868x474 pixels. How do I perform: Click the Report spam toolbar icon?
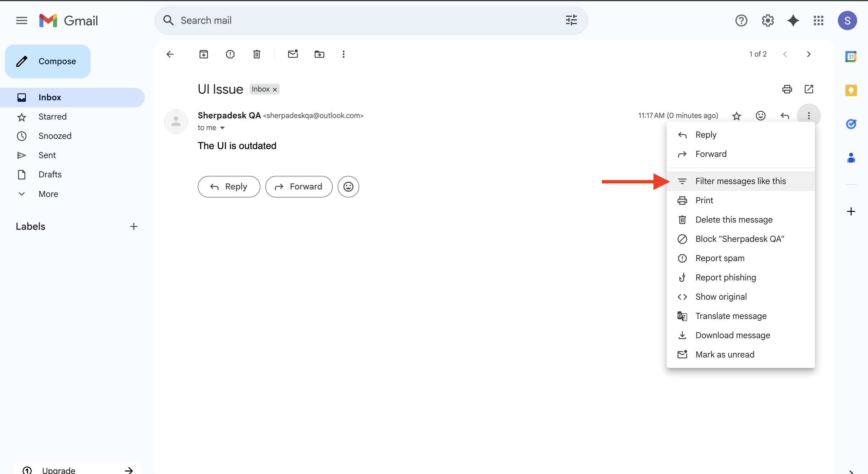(x=230, y=54)
